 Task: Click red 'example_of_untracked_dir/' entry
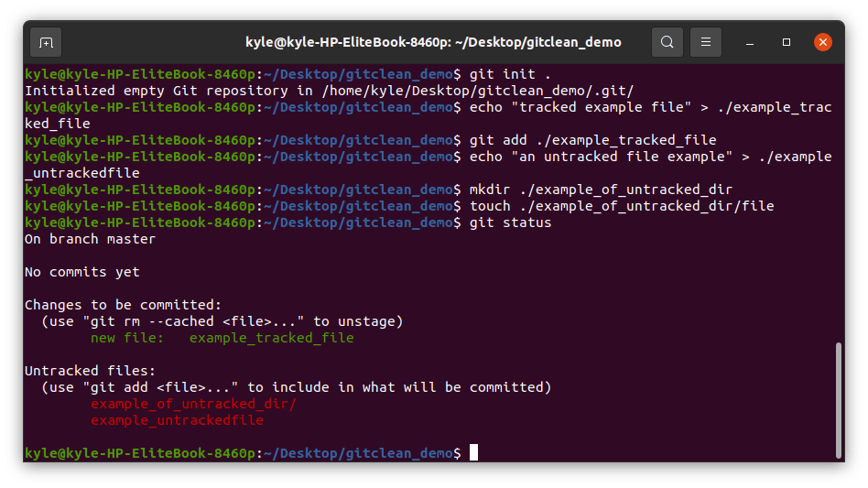coord(193,404)
